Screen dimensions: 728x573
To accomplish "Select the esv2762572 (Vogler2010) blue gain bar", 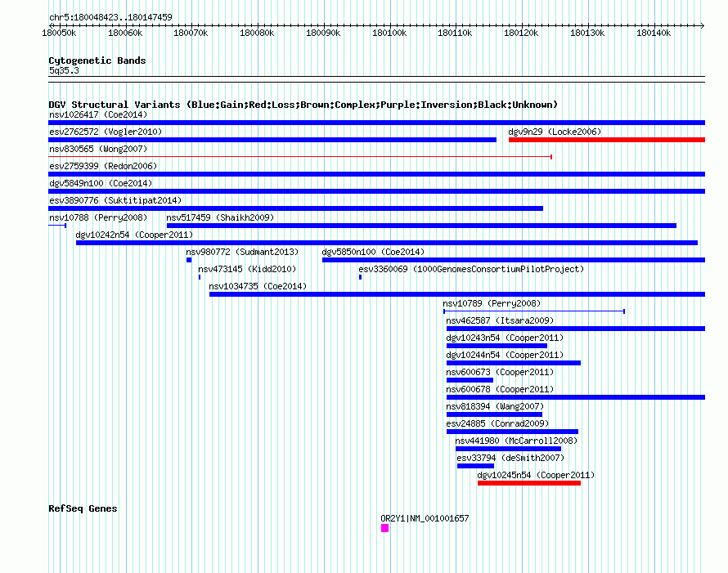I will coord(272,140).
